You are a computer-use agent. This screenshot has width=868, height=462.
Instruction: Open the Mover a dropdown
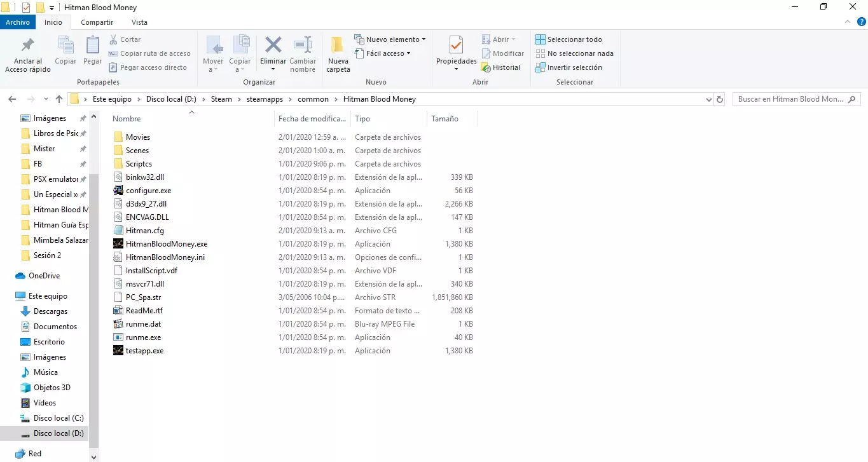[x=213, y=54]
